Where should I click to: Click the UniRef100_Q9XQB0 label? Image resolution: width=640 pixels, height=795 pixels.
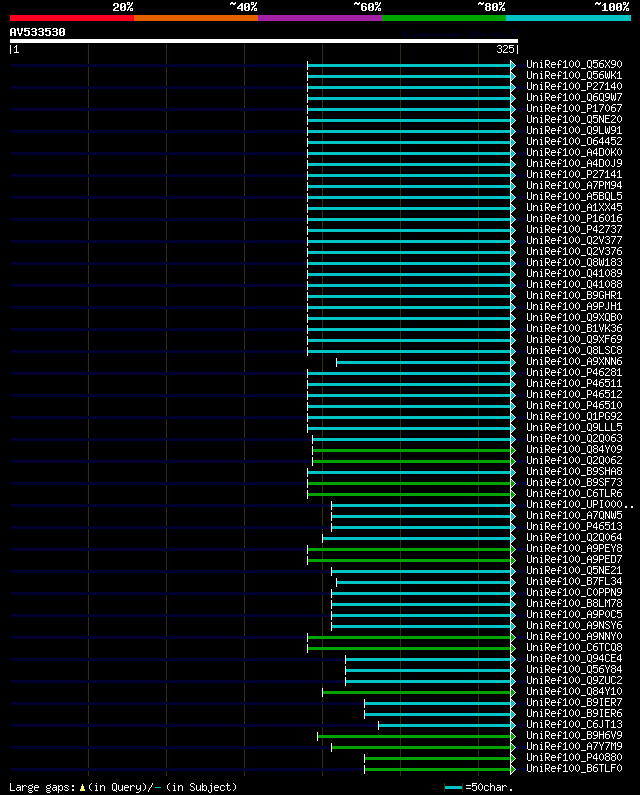coord(574,317)
